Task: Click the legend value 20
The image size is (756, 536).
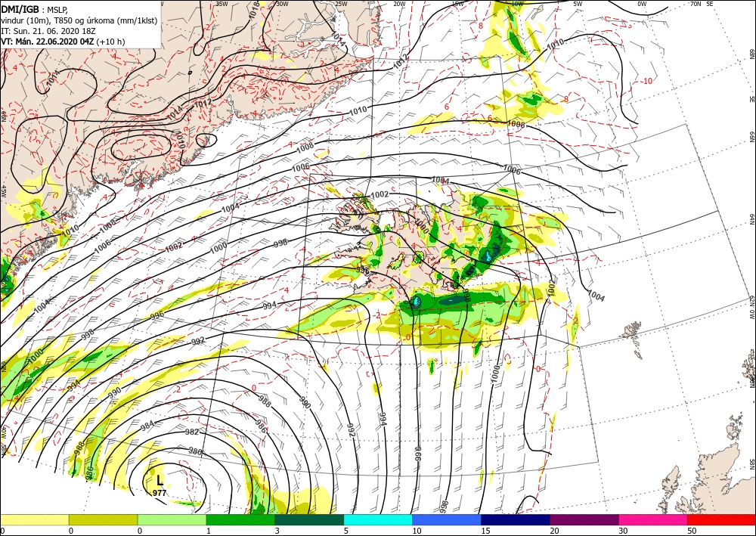Action: [554, 531]
